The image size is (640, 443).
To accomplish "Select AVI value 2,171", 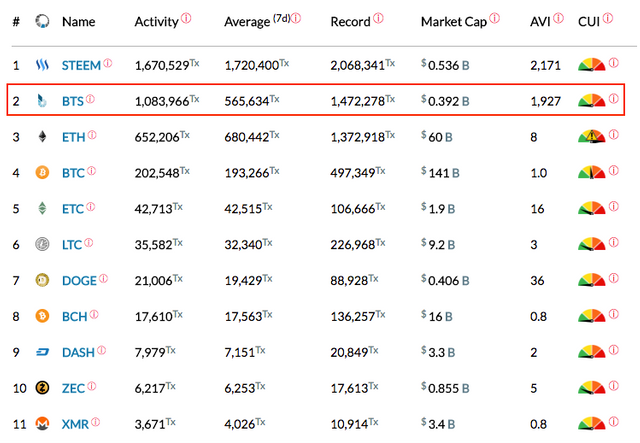I will pos(545,65).
